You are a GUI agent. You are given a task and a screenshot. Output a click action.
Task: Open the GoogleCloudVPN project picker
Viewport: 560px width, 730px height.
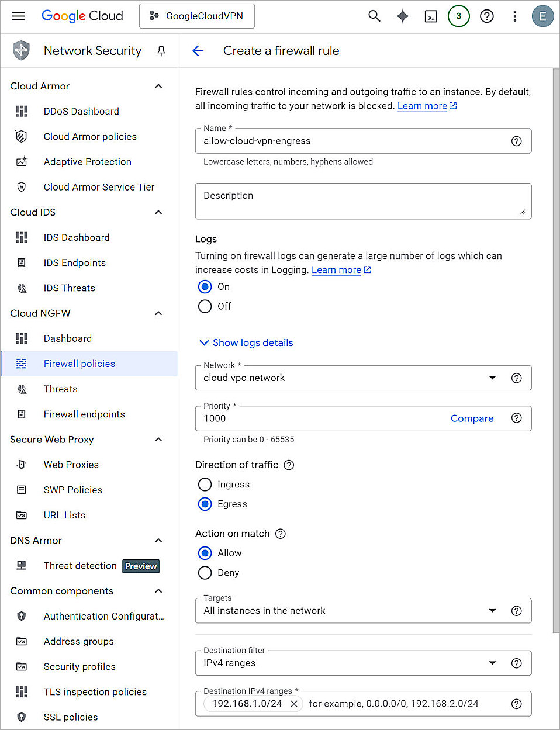tap(197, 16)
